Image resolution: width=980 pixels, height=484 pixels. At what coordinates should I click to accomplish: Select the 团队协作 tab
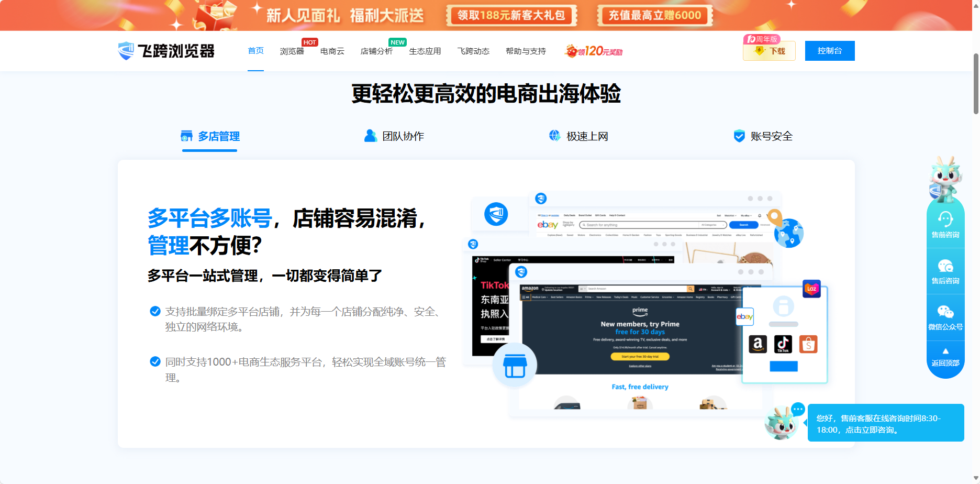(x=394, y=136)
